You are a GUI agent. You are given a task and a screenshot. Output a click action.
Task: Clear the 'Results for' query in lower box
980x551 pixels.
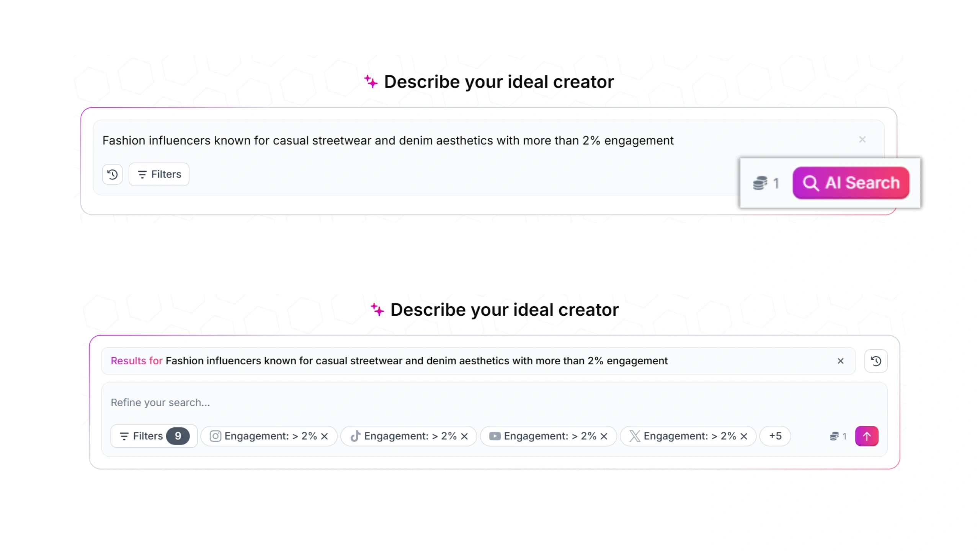[x=840, y=361]
